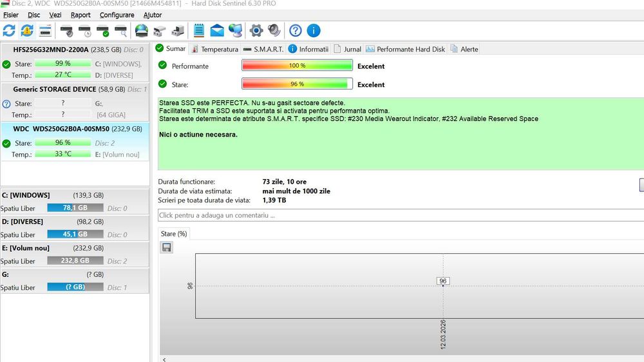Click green check icon beside Performante
This screenshot has height=362, width=644.
[163, 65]
